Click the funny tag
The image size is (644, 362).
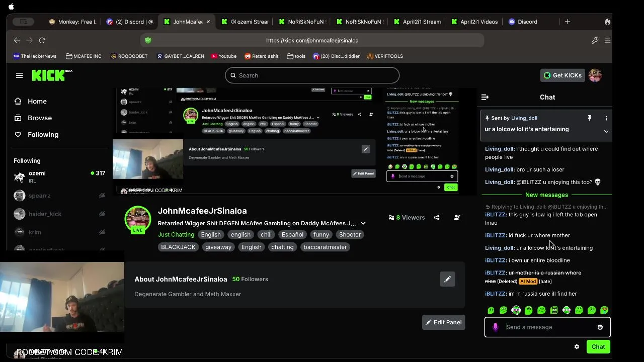(321, 235)
